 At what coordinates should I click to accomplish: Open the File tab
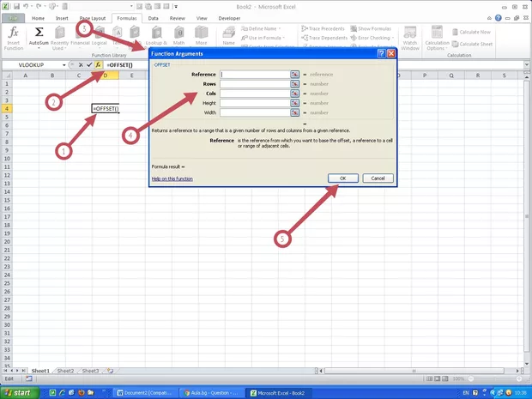(x=13, y=18)
